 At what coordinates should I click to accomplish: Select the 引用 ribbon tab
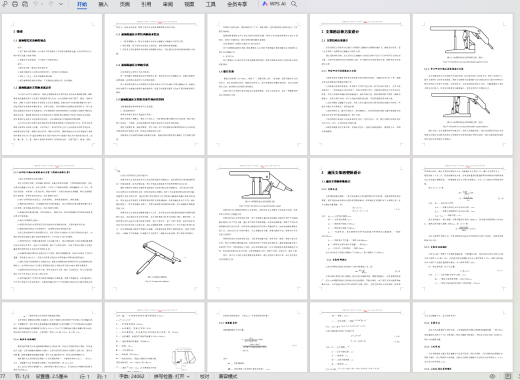coord(146,4)
